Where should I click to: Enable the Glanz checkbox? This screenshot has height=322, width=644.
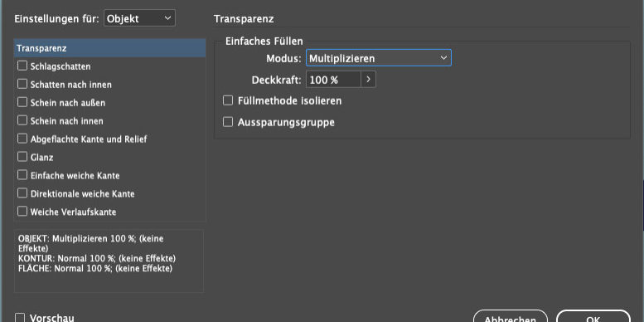[22, 157]
